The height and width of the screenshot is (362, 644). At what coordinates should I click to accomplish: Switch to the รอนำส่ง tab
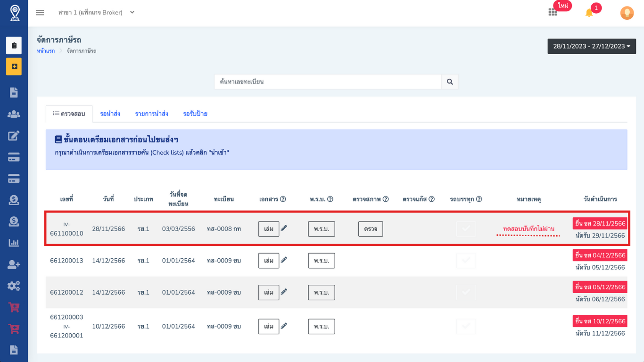[110, 114]
